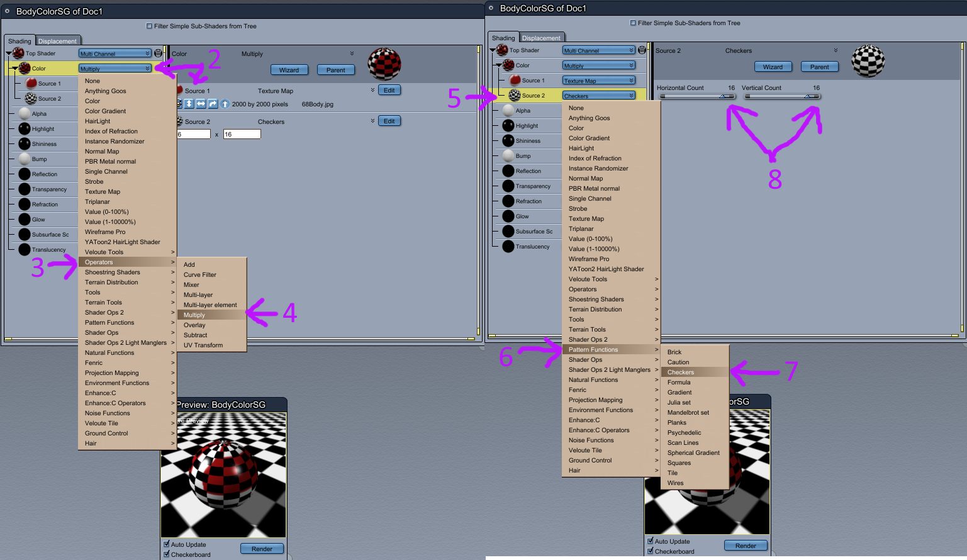Select the Alpha sphere icon in the right window
This screenshot has height=560, width=967.
pyautogui.click(x=508, y=111)
